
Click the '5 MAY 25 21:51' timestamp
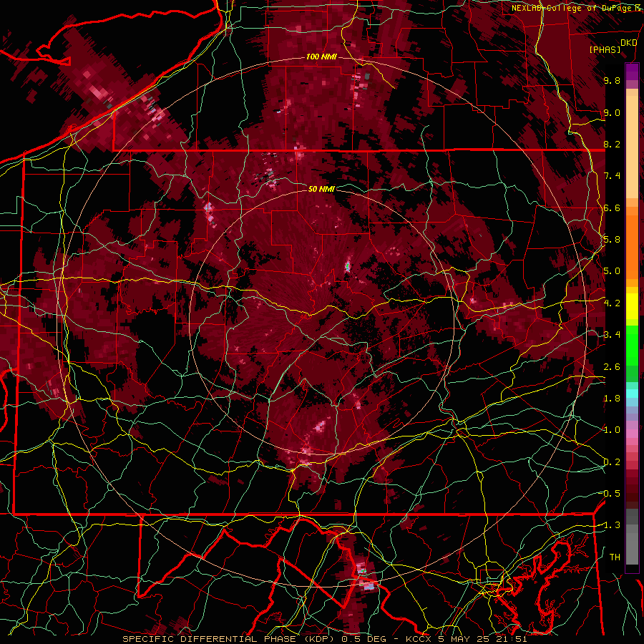click(482, 639)
